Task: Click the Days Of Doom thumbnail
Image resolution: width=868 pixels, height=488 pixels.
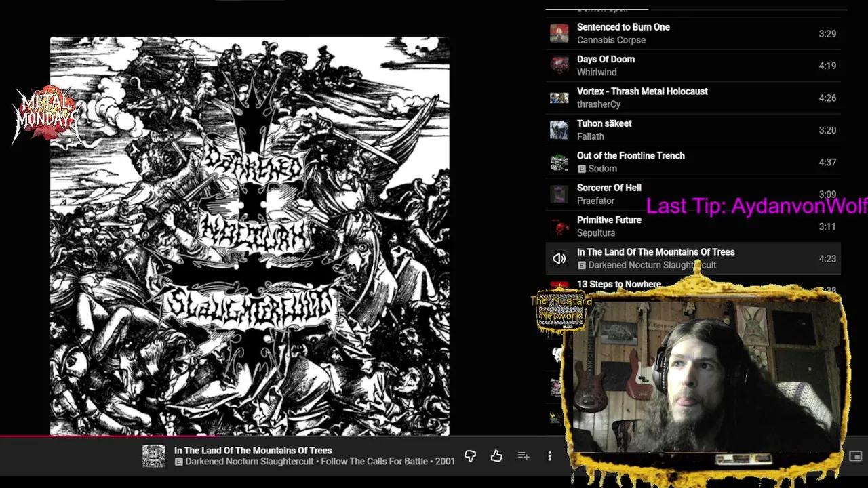Action: [559, 66]
